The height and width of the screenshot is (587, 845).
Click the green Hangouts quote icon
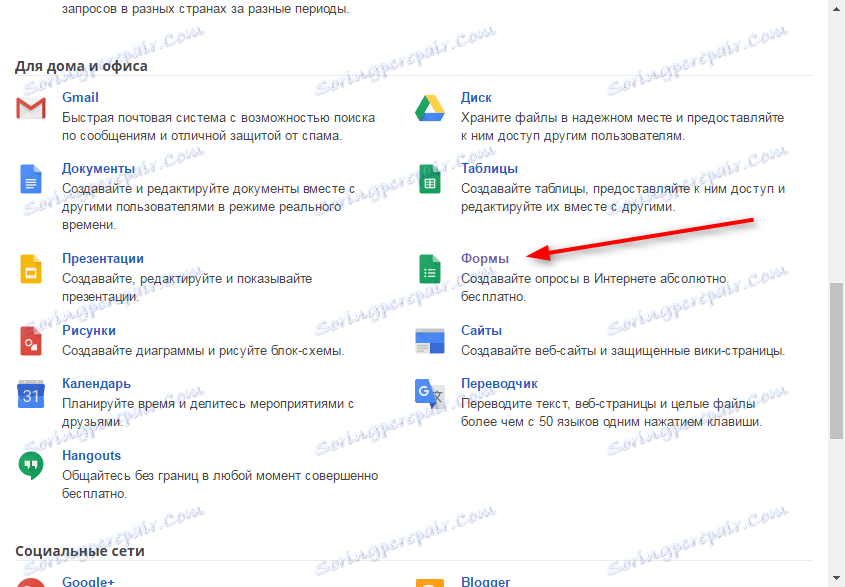click(31, 465)
